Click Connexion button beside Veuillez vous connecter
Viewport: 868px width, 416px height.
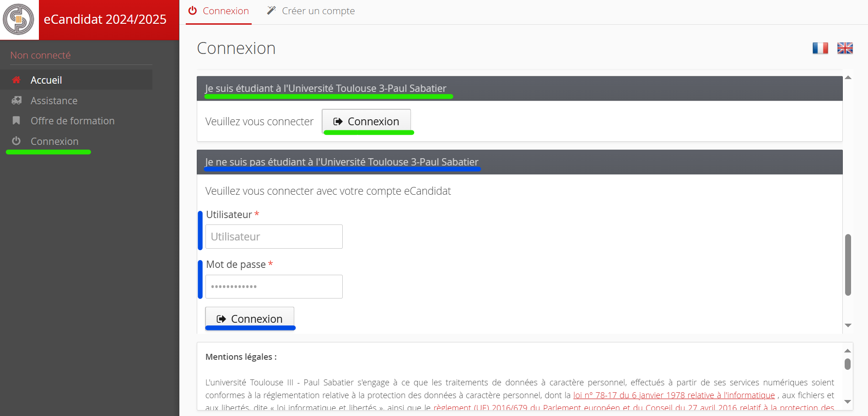pyautogui.click(x=366, y=121)
